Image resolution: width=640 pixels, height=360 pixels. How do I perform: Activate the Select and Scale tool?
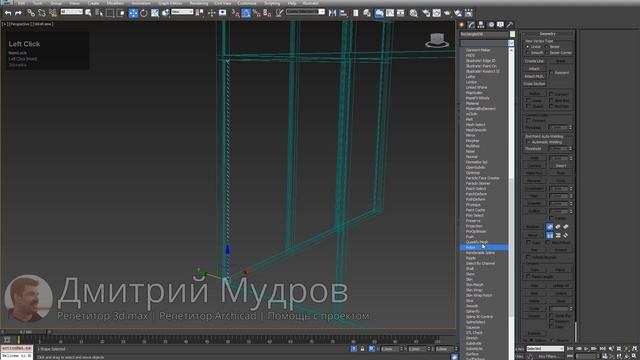pyautogui.click(x=155, y=13)
